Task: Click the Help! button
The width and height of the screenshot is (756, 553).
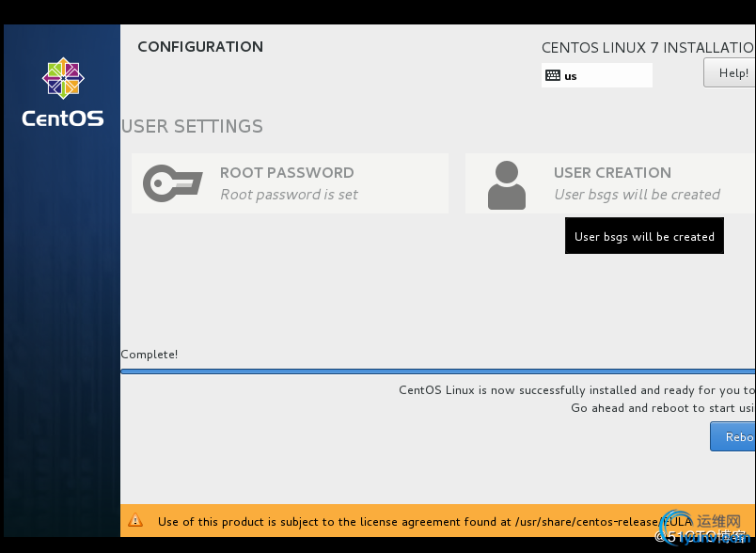Action: pyautogui.click(x=730, y=72)
